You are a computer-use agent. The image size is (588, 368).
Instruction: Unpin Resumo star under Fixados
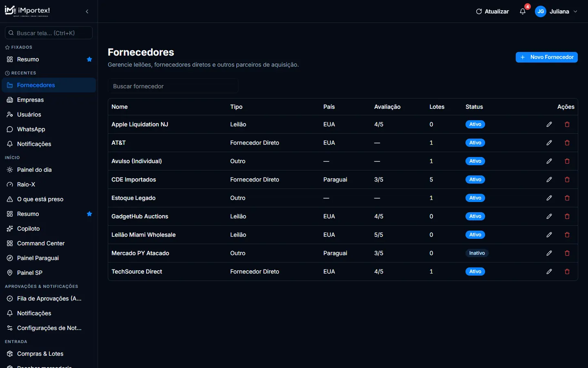coord(89,59)
